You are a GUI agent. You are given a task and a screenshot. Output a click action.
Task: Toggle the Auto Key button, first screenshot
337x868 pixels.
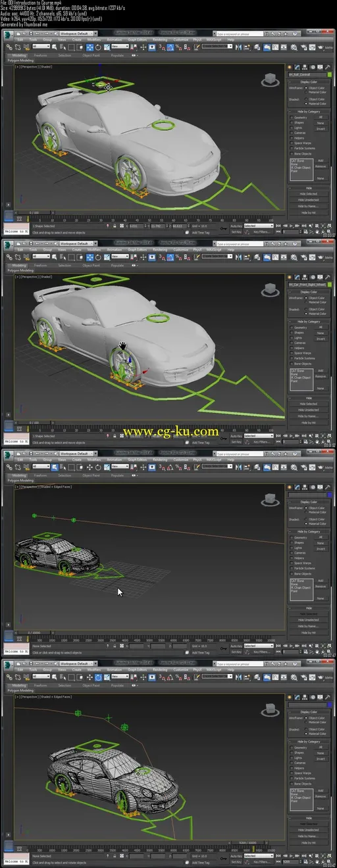click(x=236, y=226)
